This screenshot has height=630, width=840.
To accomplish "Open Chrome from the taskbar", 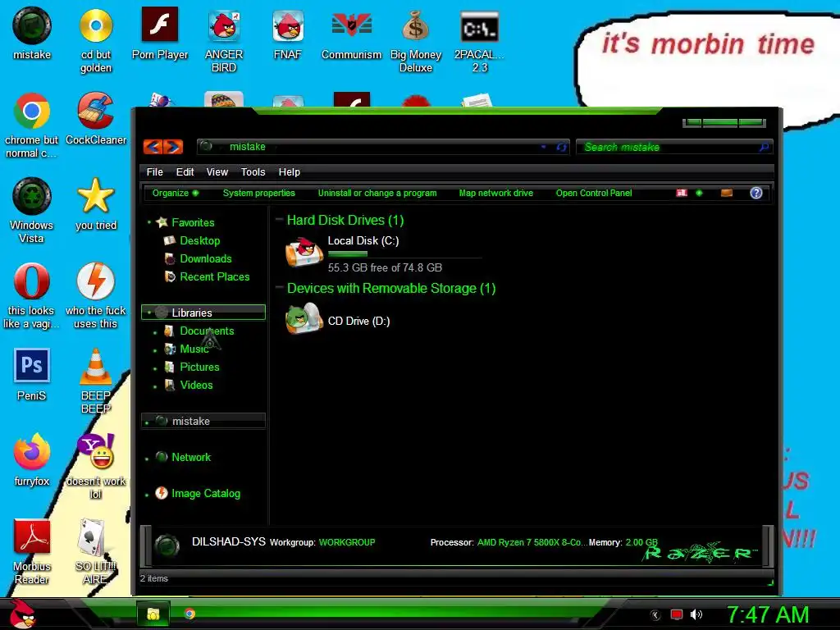I will pyautogui.click(x=189, y=614).
